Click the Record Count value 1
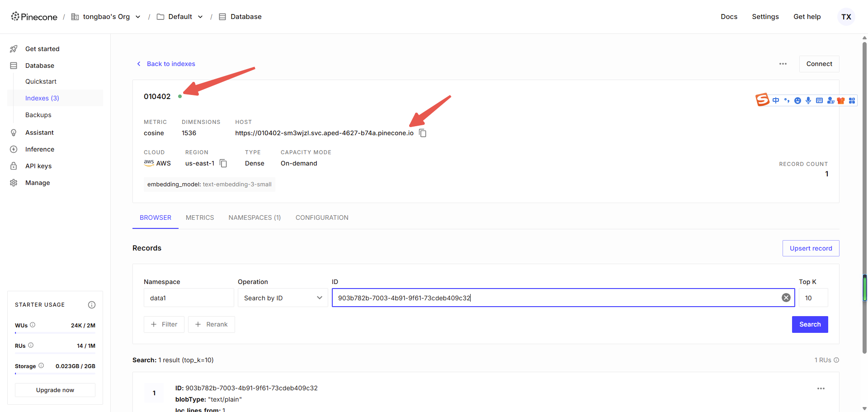This screenshot has width=868, height=412. (x=826, y=174)
